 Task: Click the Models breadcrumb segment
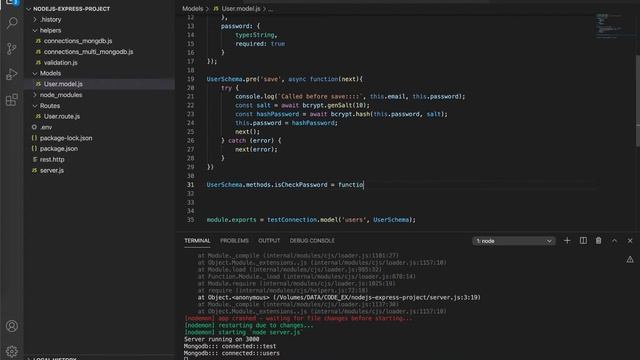192,9
